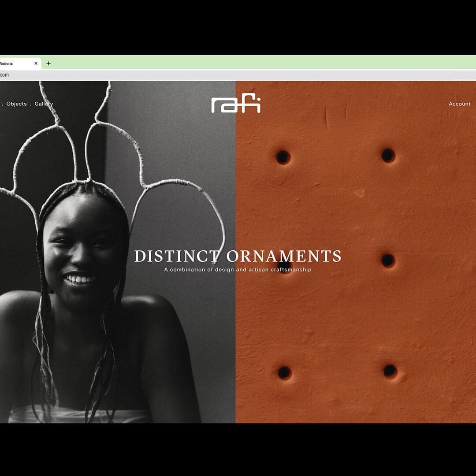Screen dimensions: 476x476
Task: Click the top-right dark hole on the terracotta panel
Action: (x=387, y=155)
